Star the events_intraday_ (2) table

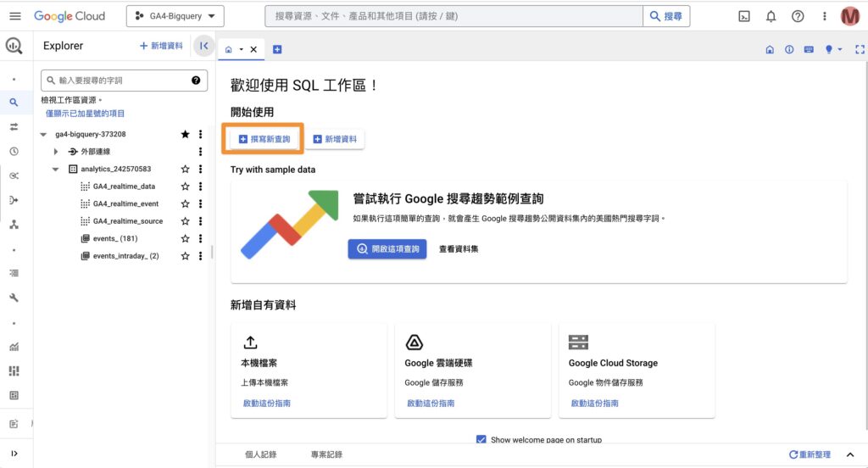(x=185, y=256)
